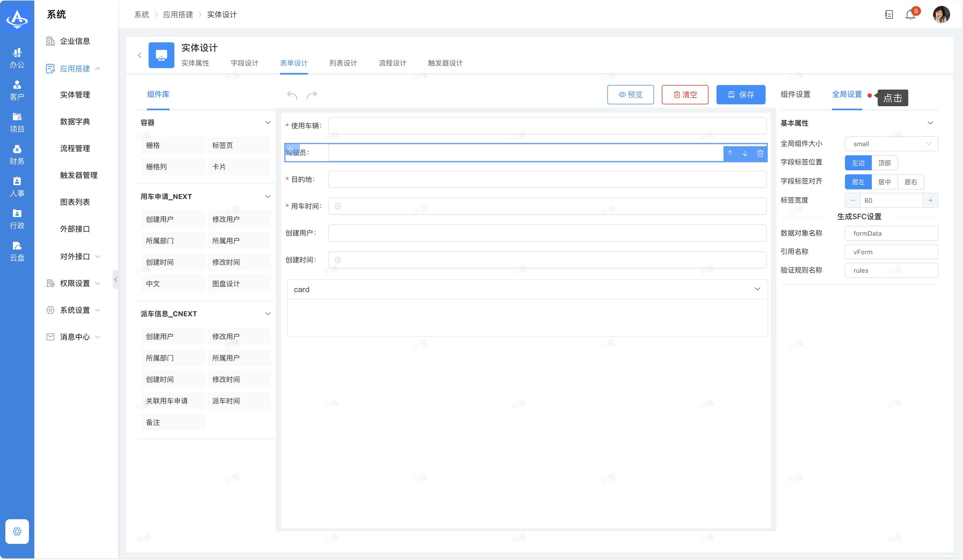
Task: Increase 标签宽度 with the plus stepper
Action: click(930, 200)
